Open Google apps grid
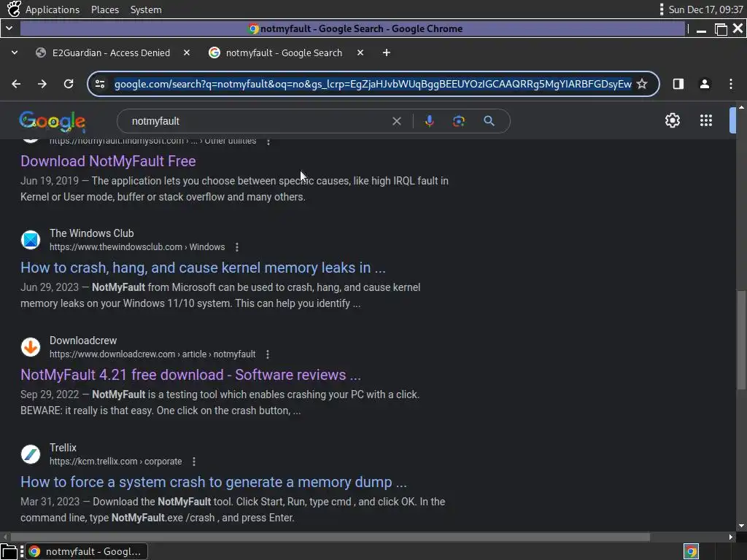Viewport: 747px width, 560px height. point(706,120)
